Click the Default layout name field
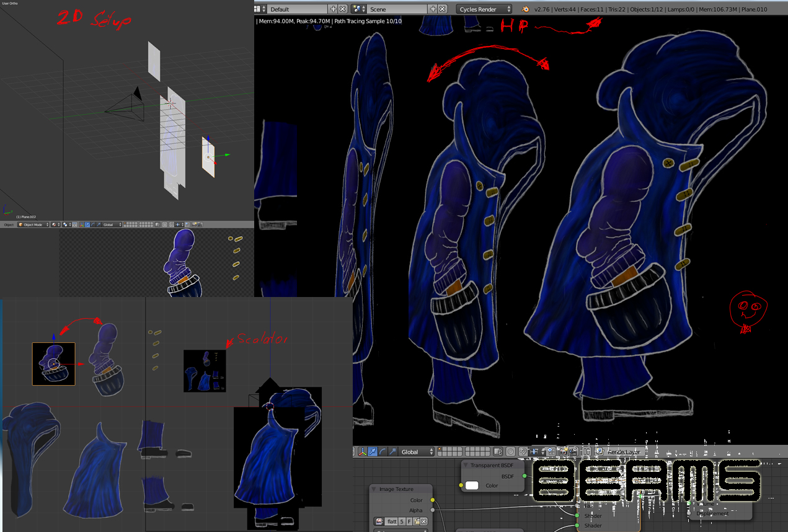 [298, 9]
